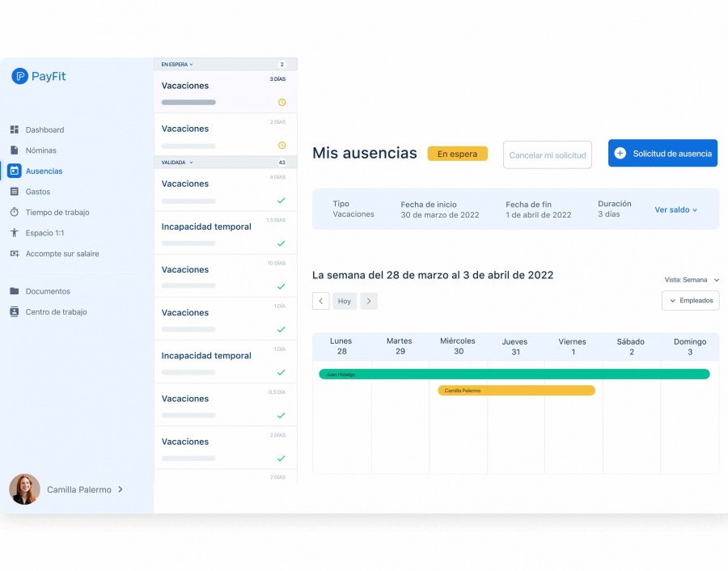
Task: Expand the Empleados filter dropdown
Action: [690, 300]
